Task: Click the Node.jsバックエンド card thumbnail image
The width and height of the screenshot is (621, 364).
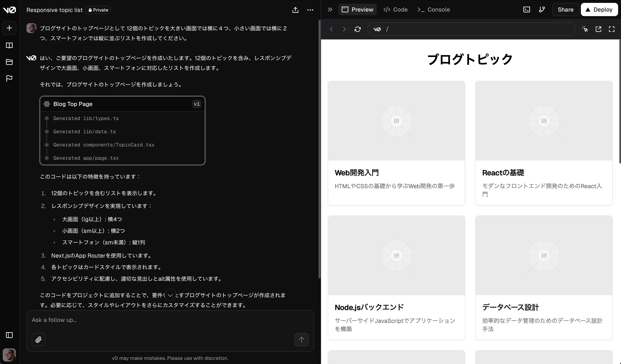Action: (x=396, y=256)
